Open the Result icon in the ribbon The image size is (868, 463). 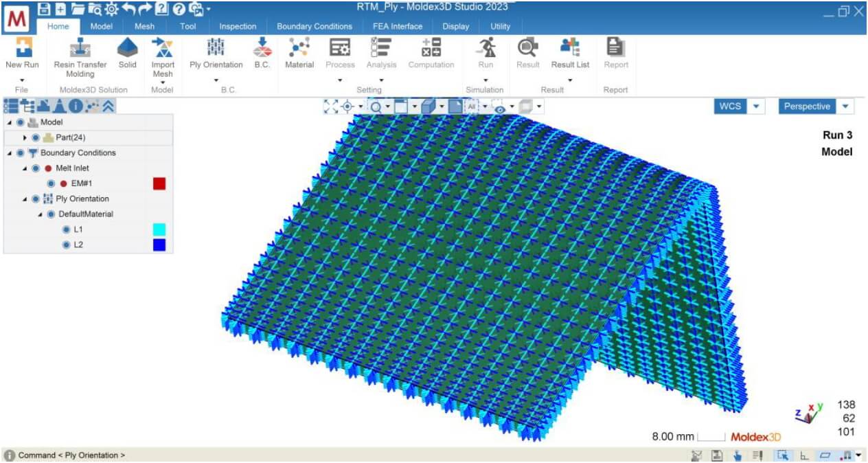(528, 47)
